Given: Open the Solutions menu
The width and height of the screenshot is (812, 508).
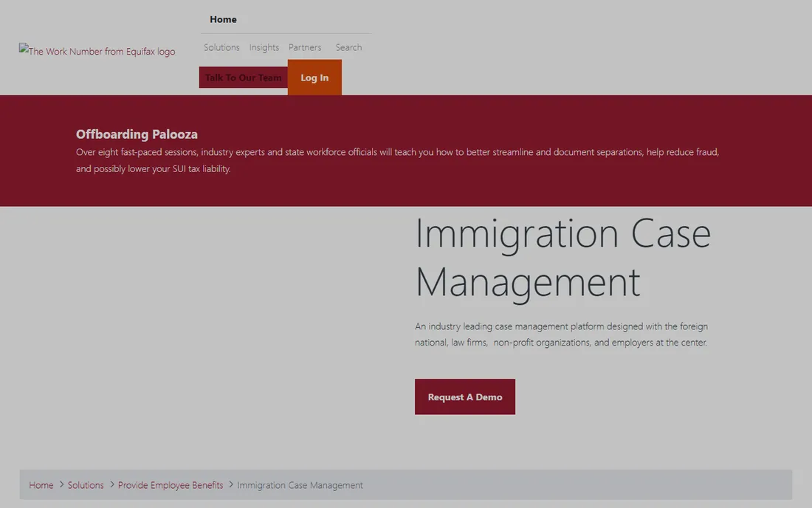Looking at the screenshot, I should coord(221,47).
